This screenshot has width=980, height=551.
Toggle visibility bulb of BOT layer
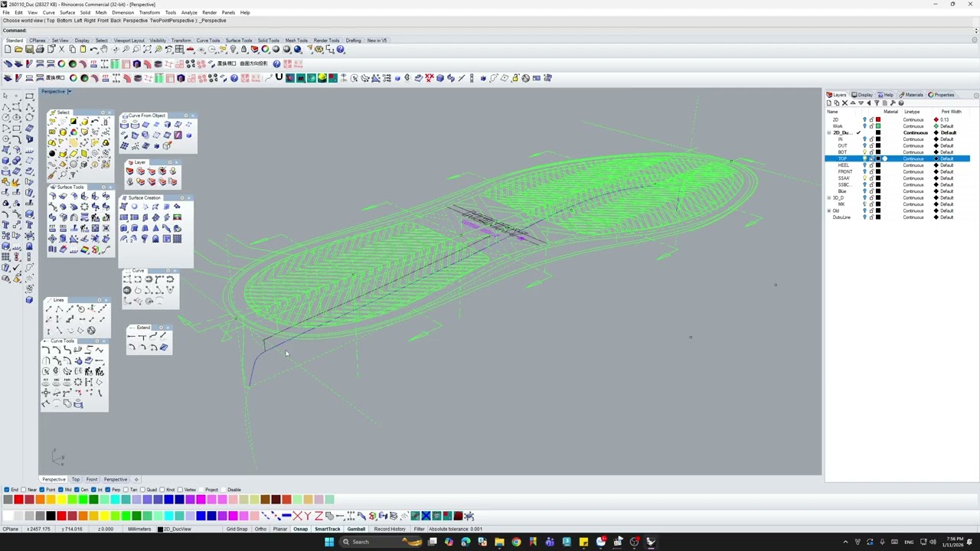pos(865,152)
